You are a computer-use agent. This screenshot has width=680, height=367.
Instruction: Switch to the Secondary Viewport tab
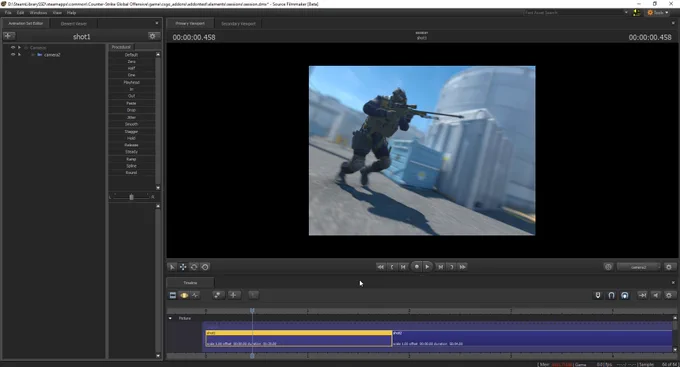[238, 23]
